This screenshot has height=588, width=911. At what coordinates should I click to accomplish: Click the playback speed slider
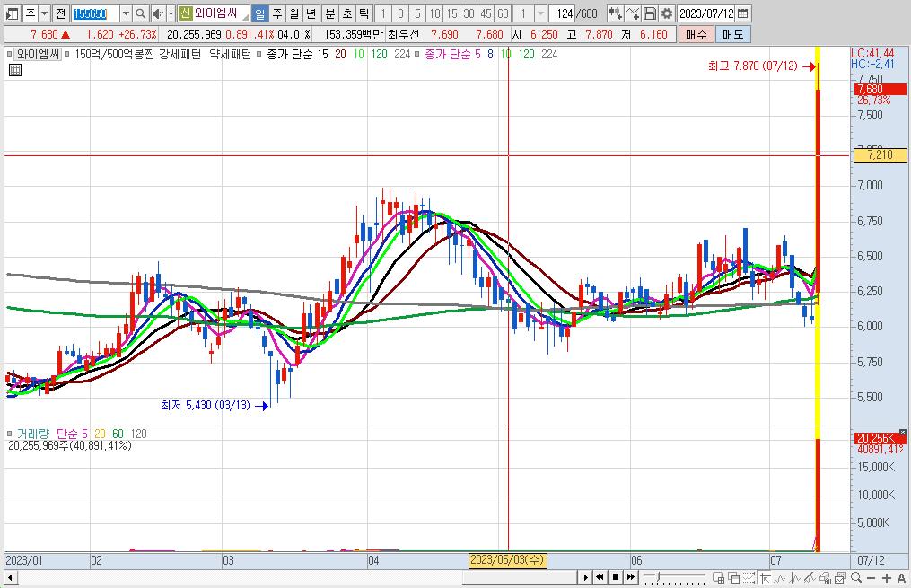[x=674, y=577]
